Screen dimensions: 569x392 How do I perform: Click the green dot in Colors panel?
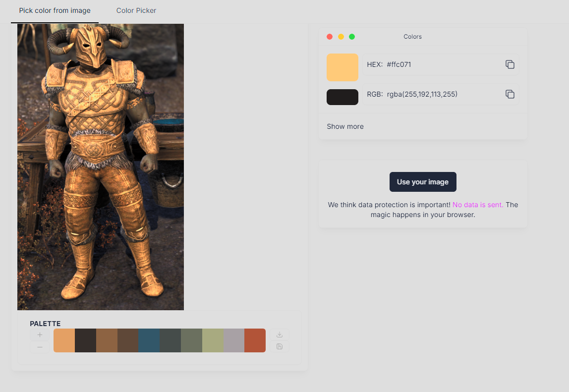tap(352, 37)
